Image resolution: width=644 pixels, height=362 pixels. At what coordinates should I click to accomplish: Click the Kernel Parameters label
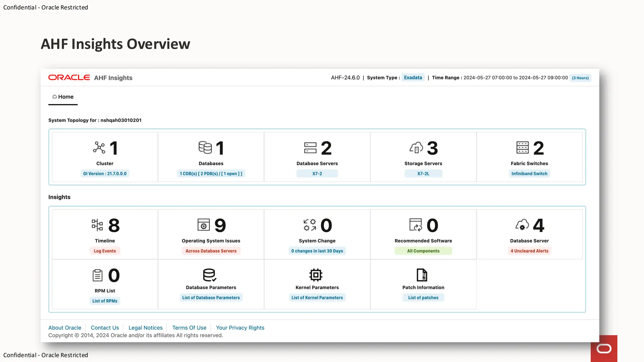click(317, 288)
